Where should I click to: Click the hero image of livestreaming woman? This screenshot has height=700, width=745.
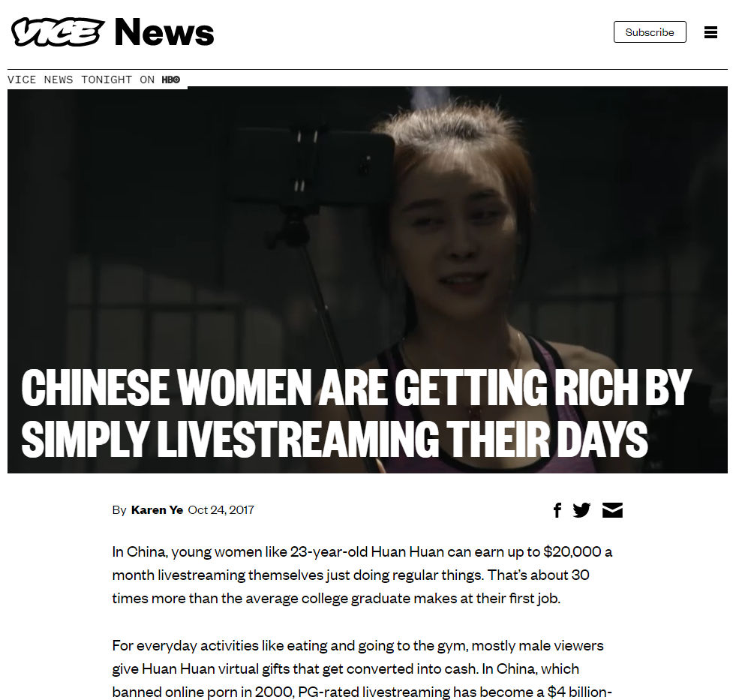tap(368, 280)
